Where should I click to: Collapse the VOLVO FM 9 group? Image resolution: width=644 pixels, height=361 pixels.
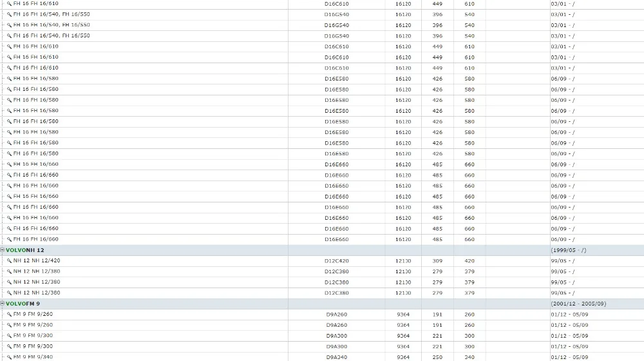(x=3, y=304)
